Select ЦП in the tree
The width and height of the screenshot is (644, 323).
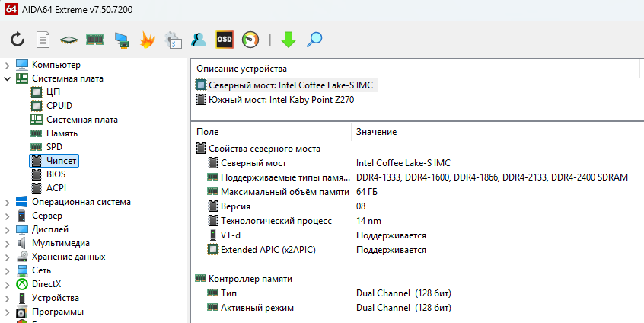pyautogui.click(x=53, y=92)
